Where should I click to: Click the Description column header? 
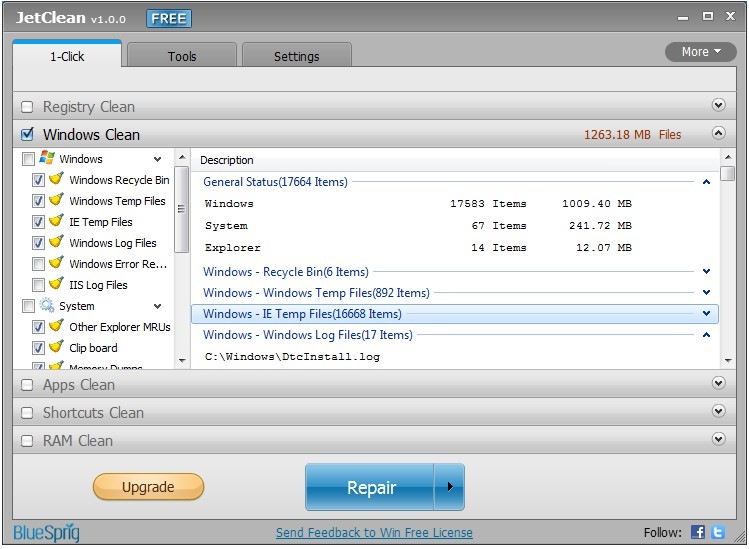click(226, 160)
